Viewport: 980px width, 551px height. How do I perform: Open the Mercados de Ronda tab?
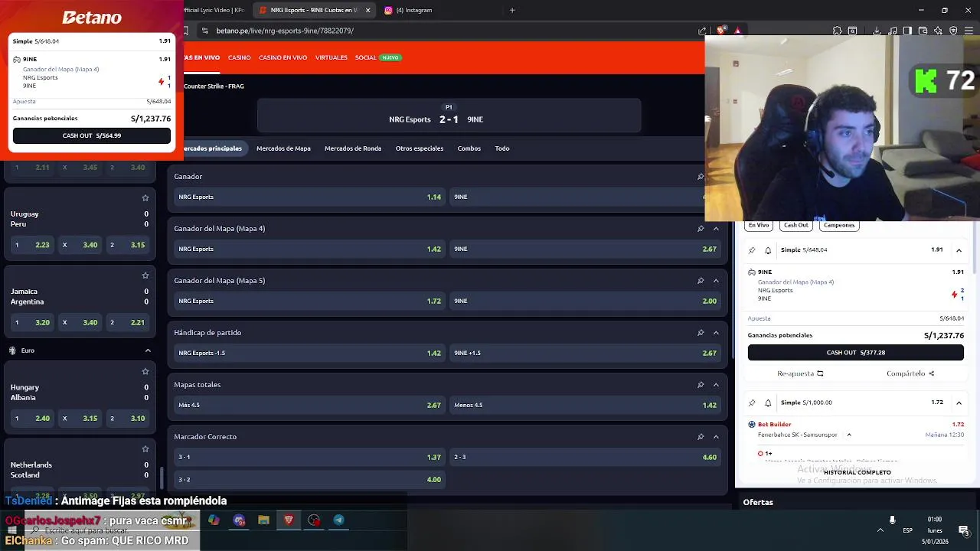click(353, 148)
